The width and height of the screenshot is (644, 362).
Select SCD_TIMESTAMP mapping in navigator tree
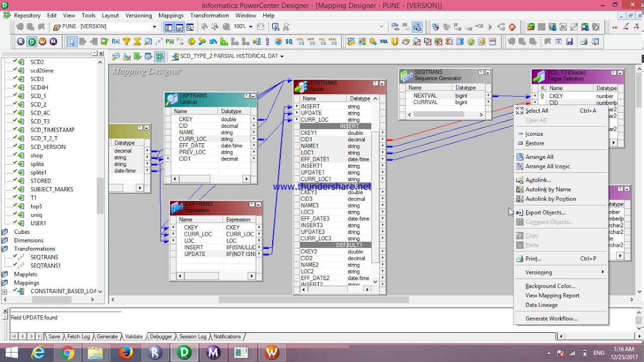tap(52, 130)
